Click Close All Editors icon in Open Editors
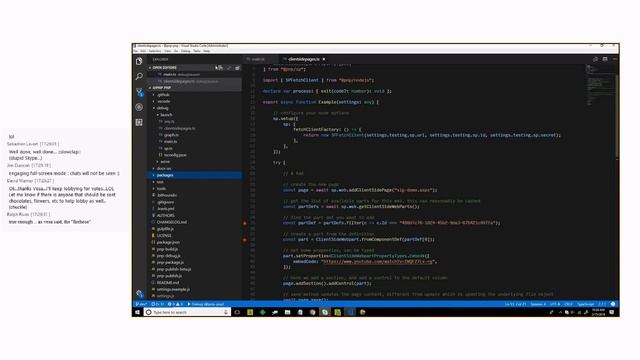The height and width of the screenshot is (360, 640). pos(237,68)
